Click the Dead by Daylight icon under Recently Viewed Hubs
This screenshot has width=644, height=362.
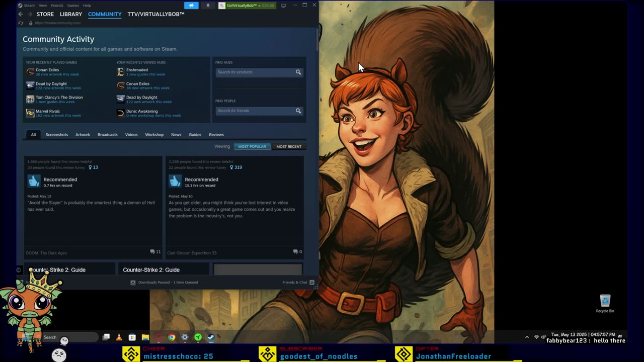point(121,99)
